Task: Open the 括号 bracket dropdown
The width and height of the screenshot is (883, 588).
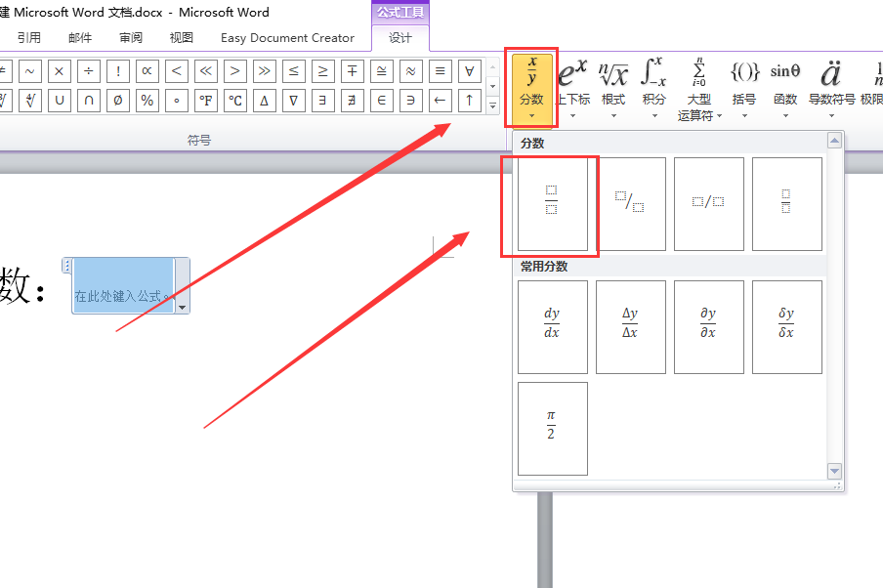Action: (x=744, y=88)
